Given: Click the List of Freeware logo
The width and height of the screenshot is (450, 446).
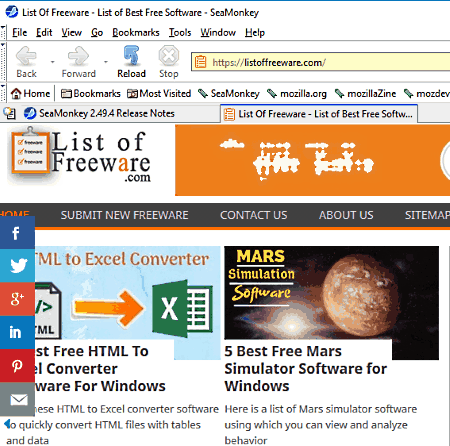Looking at the screenshot, I should pos(79,156).
